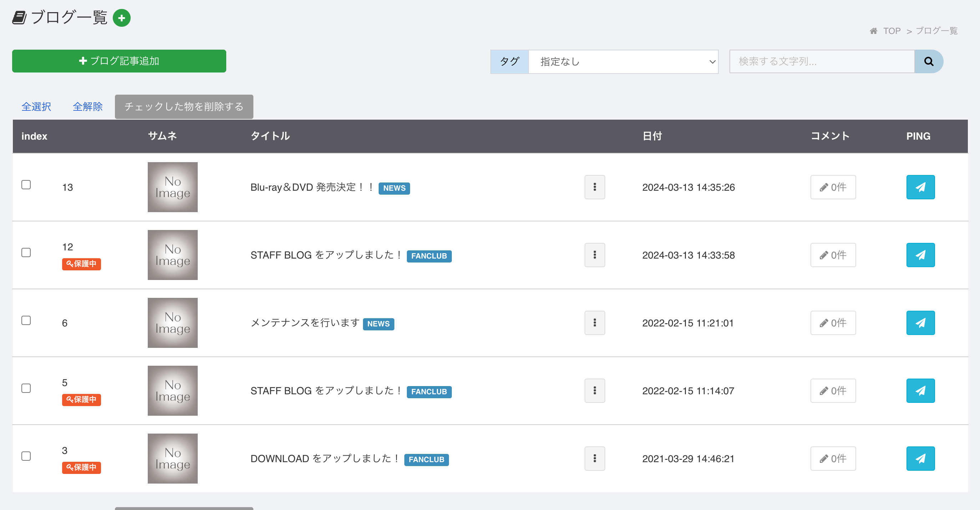The image size is (980, 510).
Task: Open kebab menu for DOWNLOAD post
Action: [x=595, y=459]
